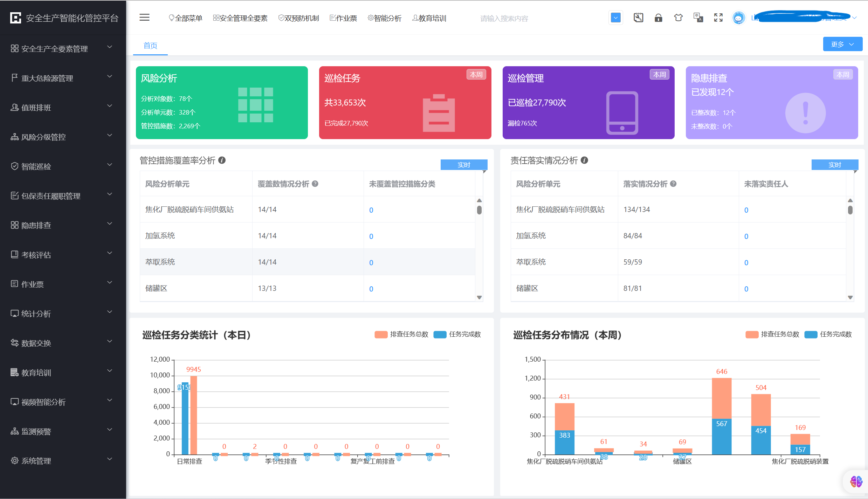The width and height of the screenshot is (868, 499).
Task: Toggle fullscreen mode icon
Action: 718,18
